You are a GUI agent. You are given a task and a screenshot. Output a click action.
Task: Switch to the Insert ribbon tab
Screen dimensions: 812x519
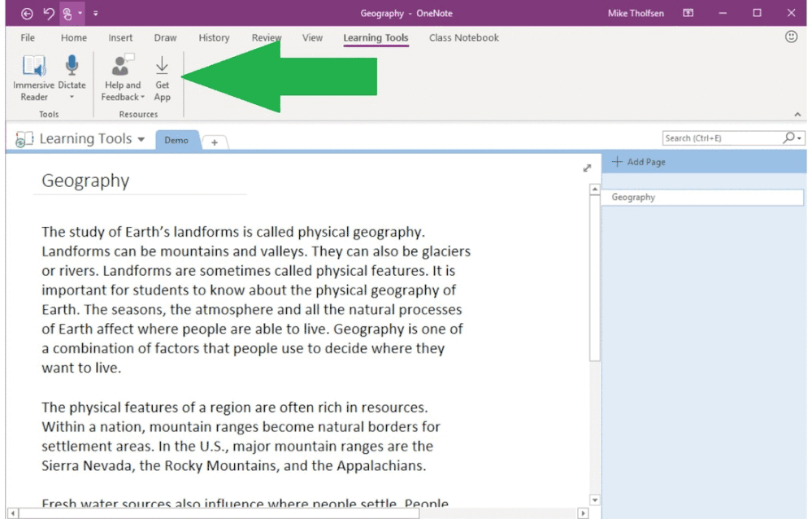(x=120, y=38)
